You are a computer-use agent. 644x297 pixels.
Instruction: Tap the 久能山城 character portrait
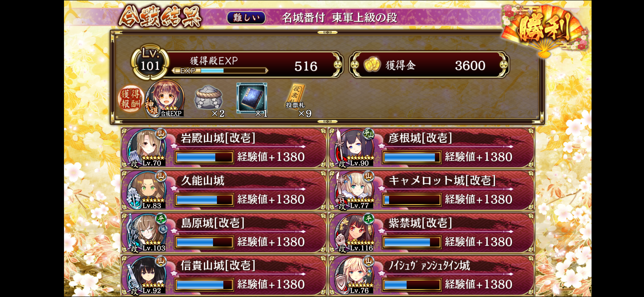[147, 190]
